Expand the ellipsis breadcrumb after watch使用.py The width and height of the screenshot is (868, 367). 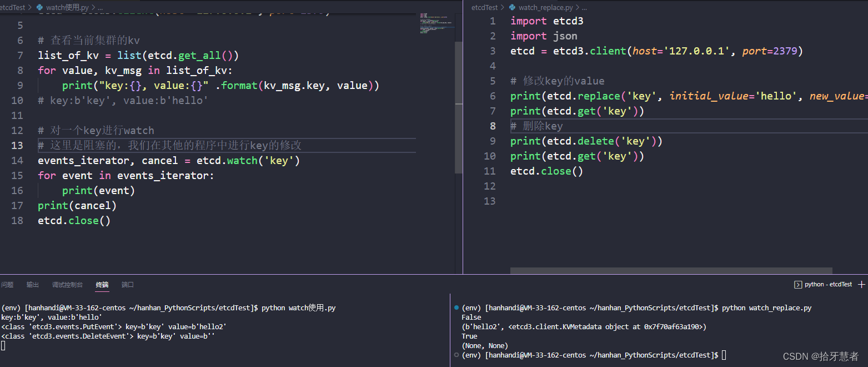[100, 8]
